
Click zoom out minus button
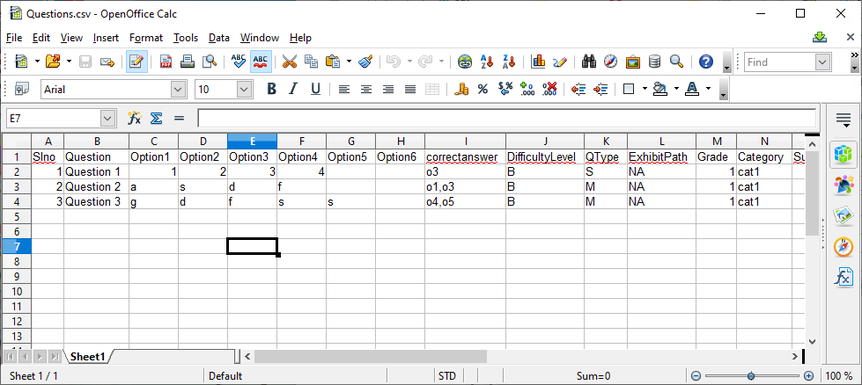tap(696, 376)
